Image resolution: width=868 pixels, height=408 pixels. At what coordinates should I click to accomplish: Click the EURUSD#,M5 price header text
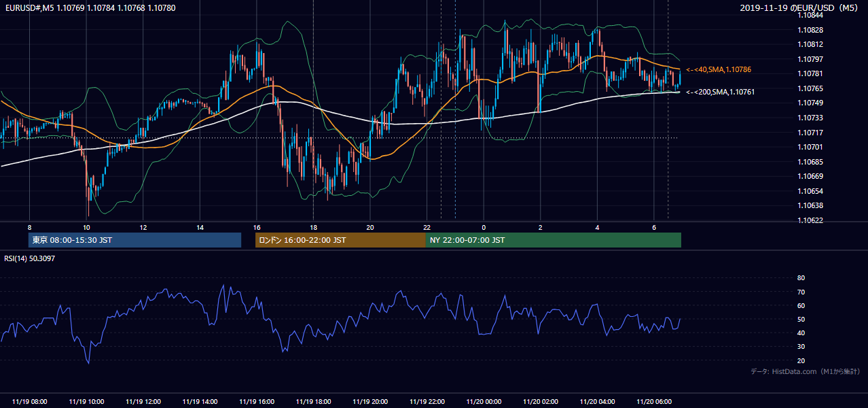pos(90,8)
